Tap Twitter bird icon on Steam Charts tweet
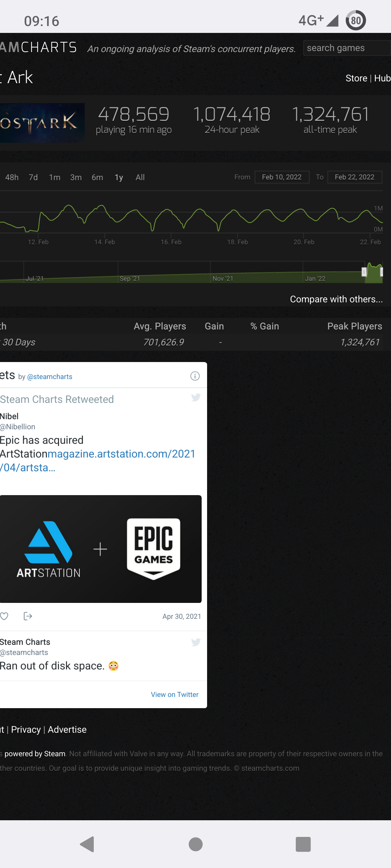This screenshot has width=391, height=868. (196, 642)
